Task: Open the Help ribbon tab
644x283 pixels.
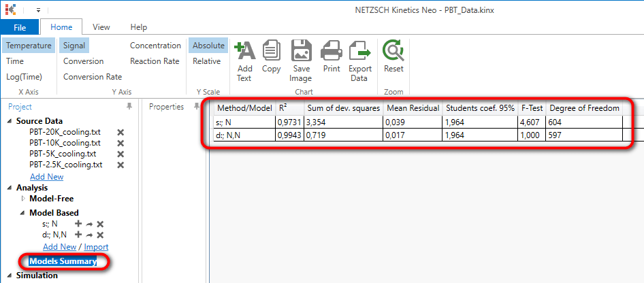Action: (x=138, y=27)
